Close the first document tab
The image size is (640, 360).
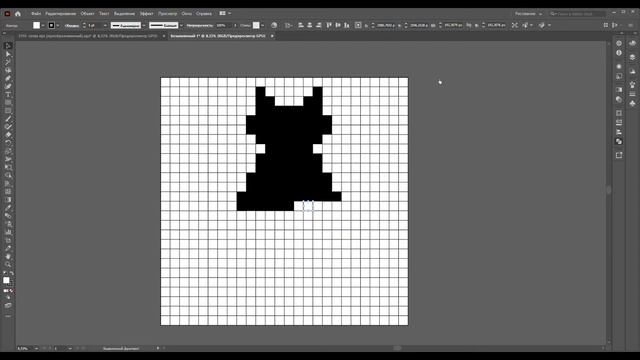tap(164, 36)
